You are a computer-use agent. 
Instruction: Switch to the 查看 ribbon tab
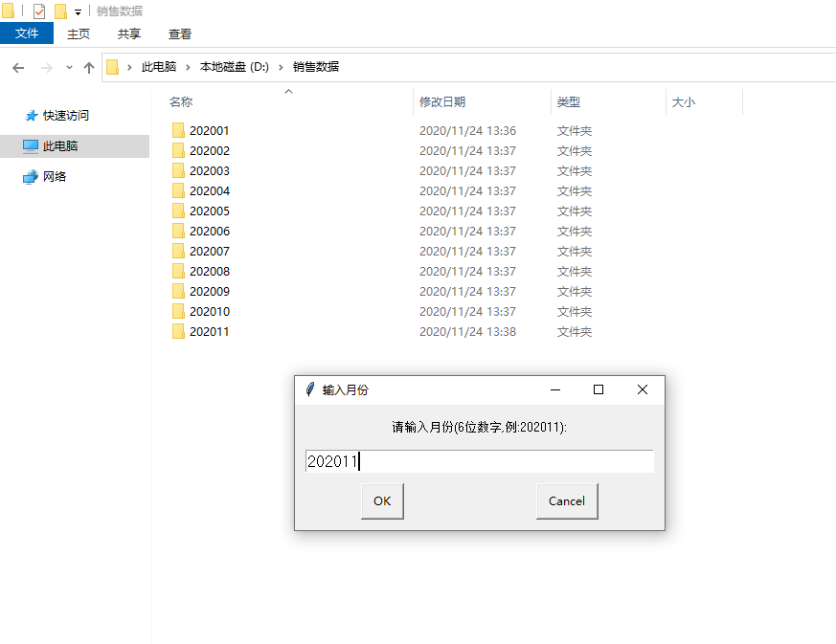[x=181, y=32]
